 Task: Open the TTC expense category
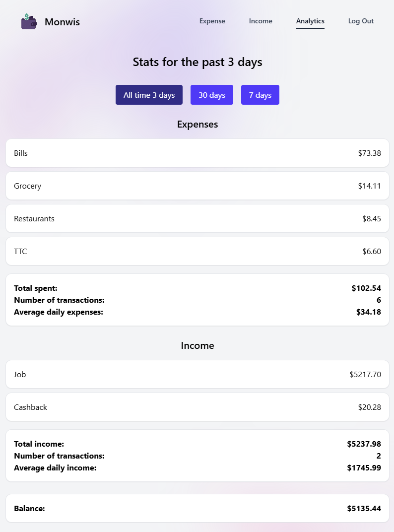[x=197, y=251]
